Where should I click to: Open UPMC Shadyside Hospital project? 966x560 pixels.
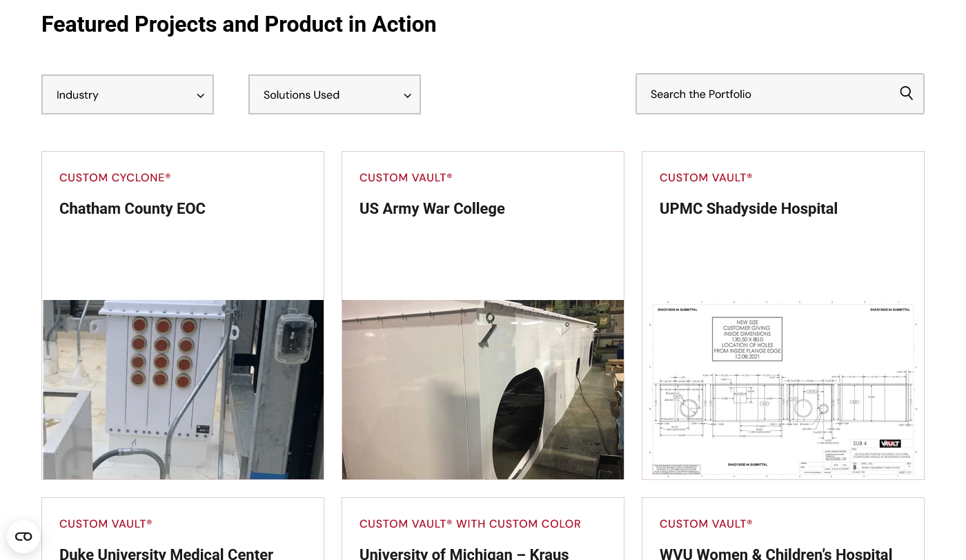[748, 209]
